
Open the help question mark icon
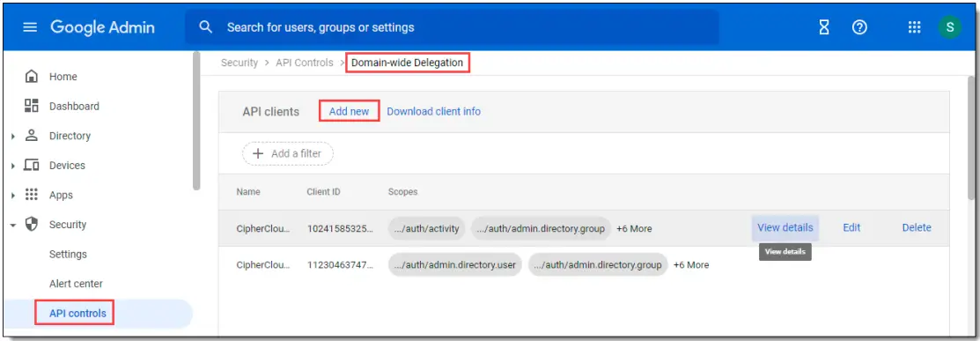[x=860, y=27]
